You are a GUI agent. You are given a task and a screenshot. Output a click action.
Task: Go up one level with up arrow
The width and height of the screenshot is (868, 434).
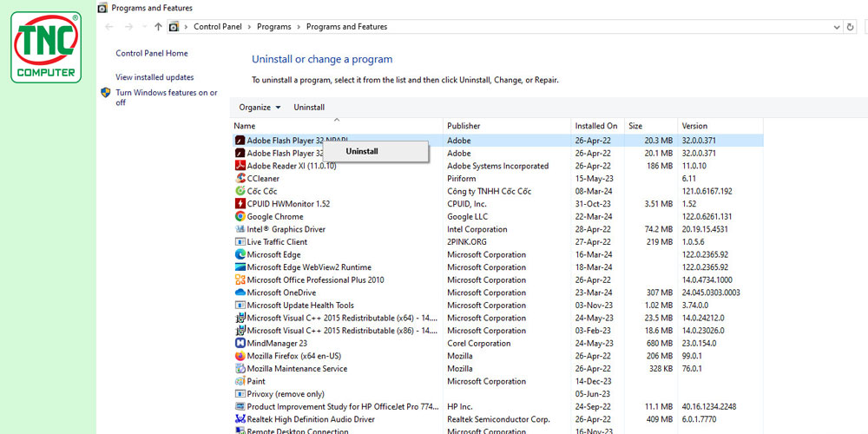coord(158,27)
